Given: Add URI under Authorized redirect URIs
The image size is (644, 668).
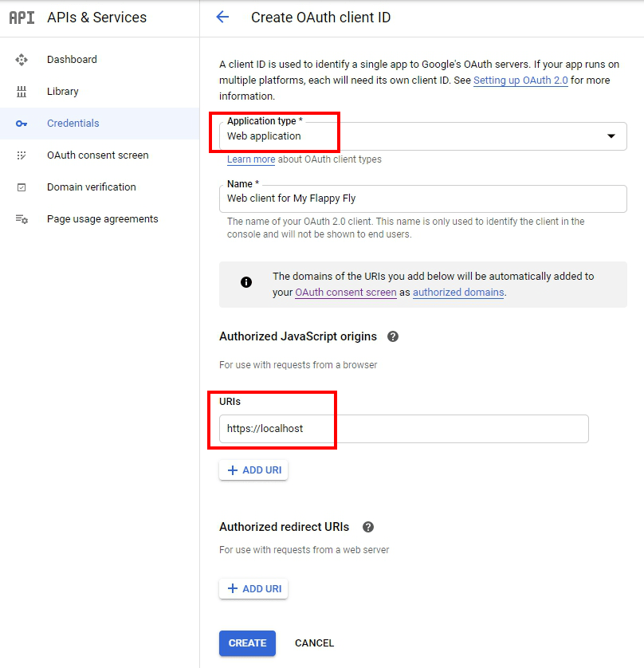Looking at the screenshot, I should coord(253,589).
